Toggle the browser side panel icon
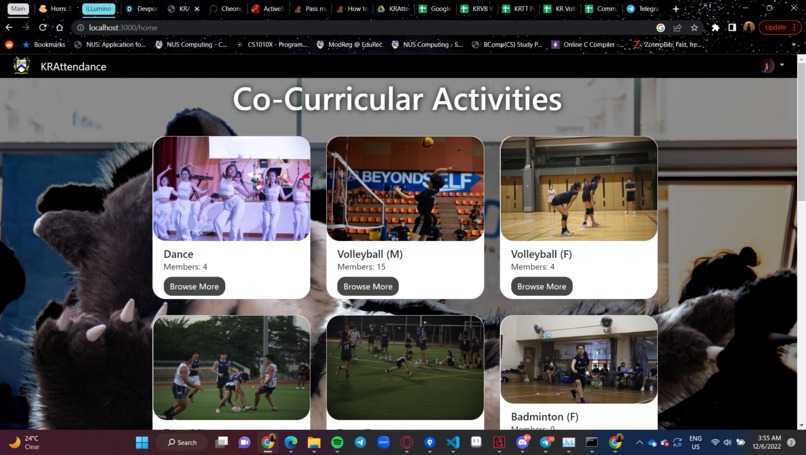Viewport: 806px width, 455px height. [x=732, y=27]
